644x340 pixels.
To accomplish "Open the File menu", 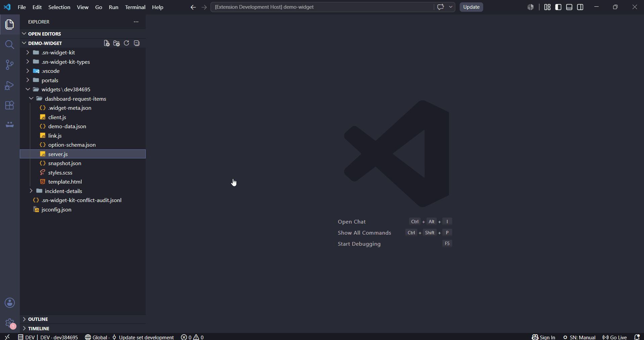I will point(22,7).
